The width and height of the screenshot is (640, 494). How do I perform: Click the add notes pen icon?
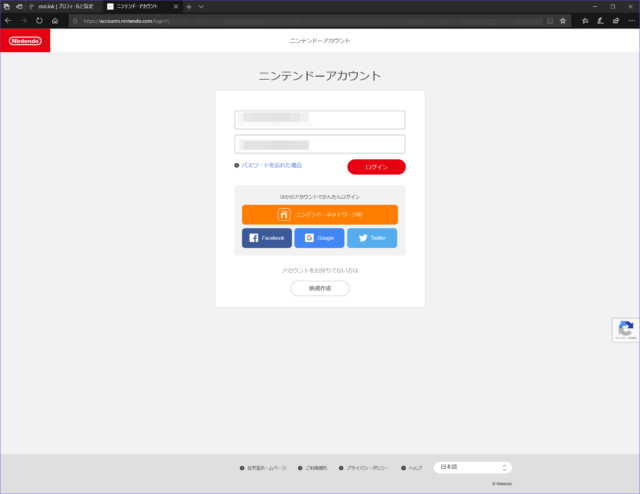pos(600,21)
